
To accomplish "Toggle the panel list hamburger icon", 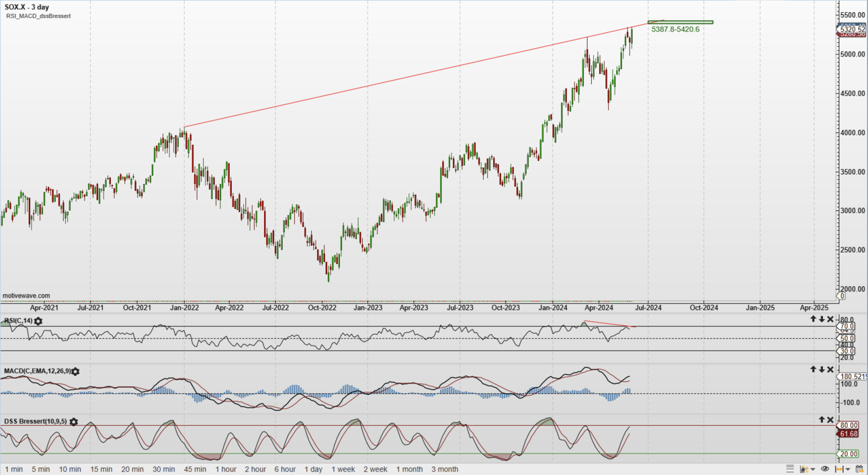I will point(791,469).
